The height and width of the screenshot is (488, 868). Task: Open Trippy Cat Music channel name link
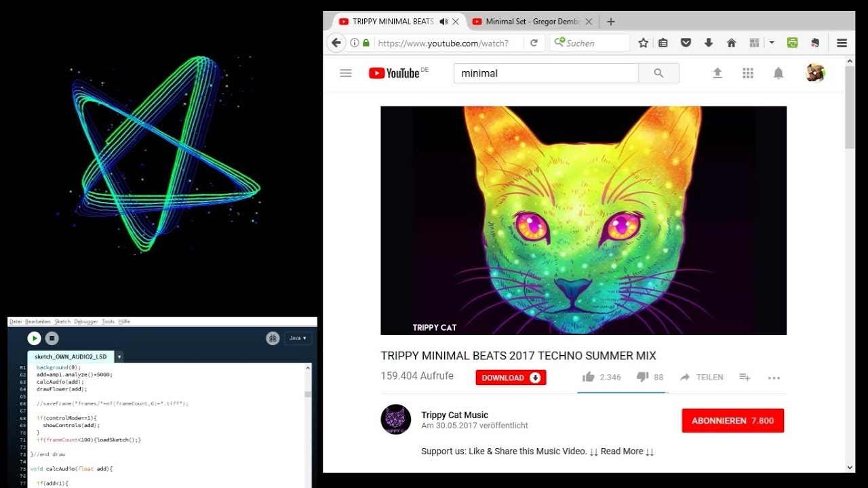point(454,415)
